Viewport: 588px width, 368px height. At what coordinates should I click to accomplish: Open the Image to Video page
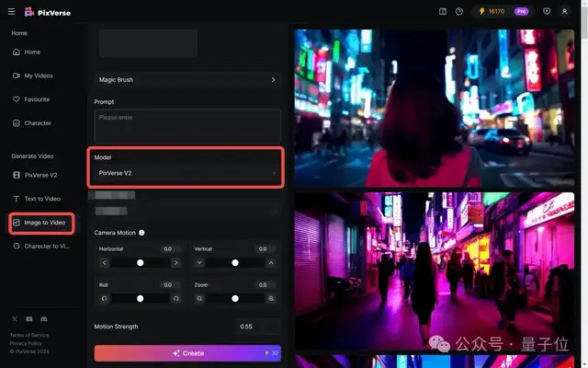(x=42, y=223)
